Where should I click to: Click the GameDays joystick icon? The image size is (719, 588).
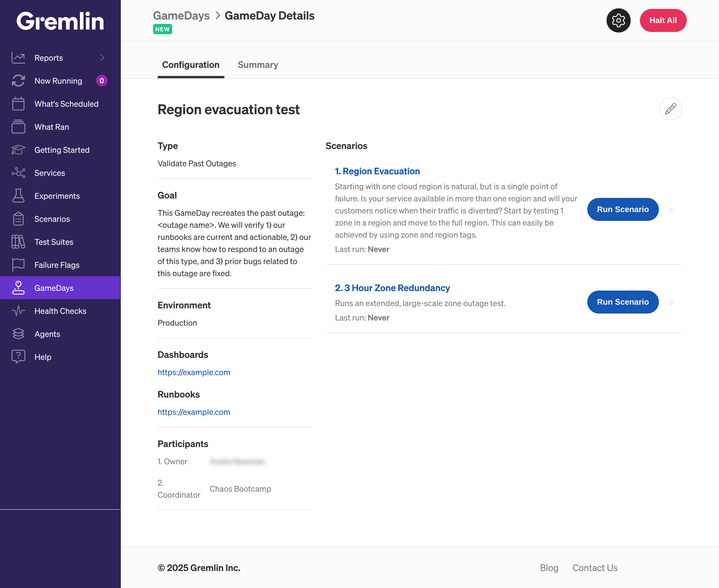point(18,288)
